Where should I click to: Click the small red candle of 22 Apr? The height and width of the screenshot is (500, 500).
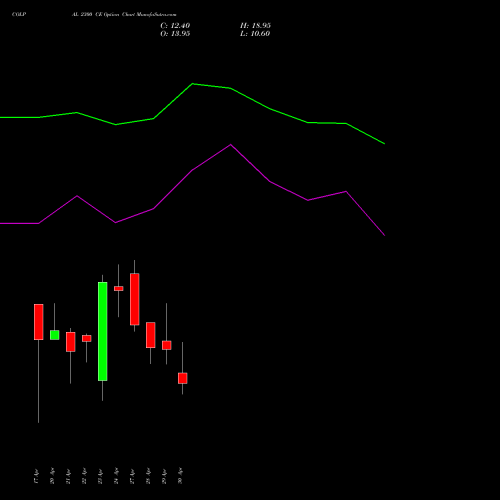point(87,338)
